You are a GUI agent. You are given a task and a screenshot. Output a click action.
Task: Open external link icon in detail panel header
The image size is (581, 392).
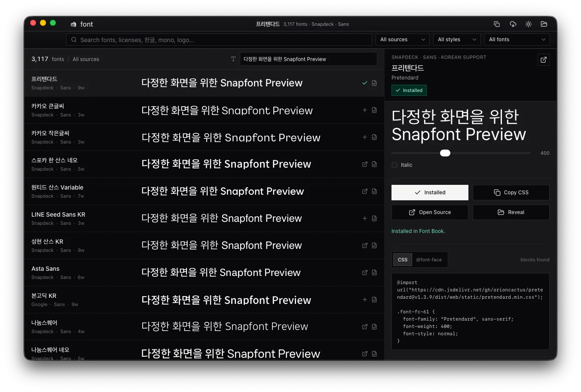tap(544, 60)
